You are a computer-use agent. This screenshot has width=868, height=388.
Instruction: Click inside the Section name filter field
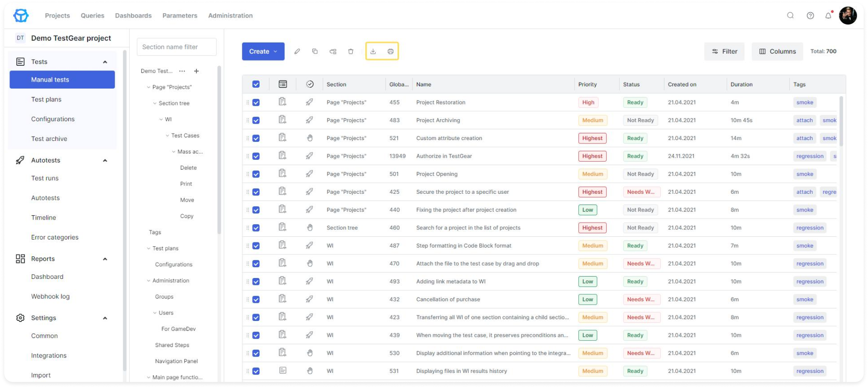tap(176, 47)
